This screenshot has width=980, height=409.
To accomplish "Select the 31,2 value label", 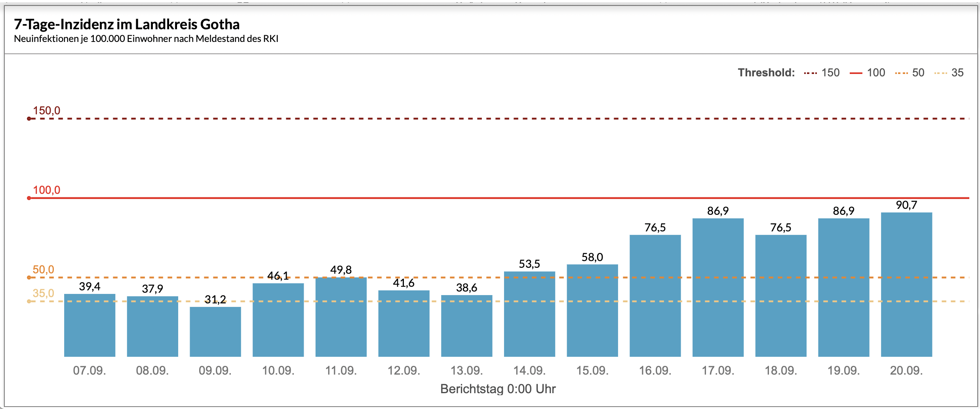I will coord(215,299).
